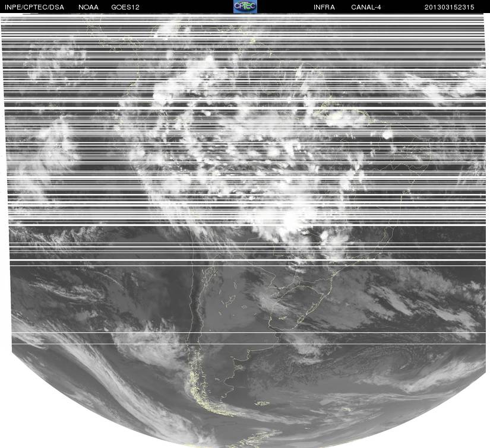Click the NOAA label in the header
The image size is (490, 448).
click(x=88, y=7)
